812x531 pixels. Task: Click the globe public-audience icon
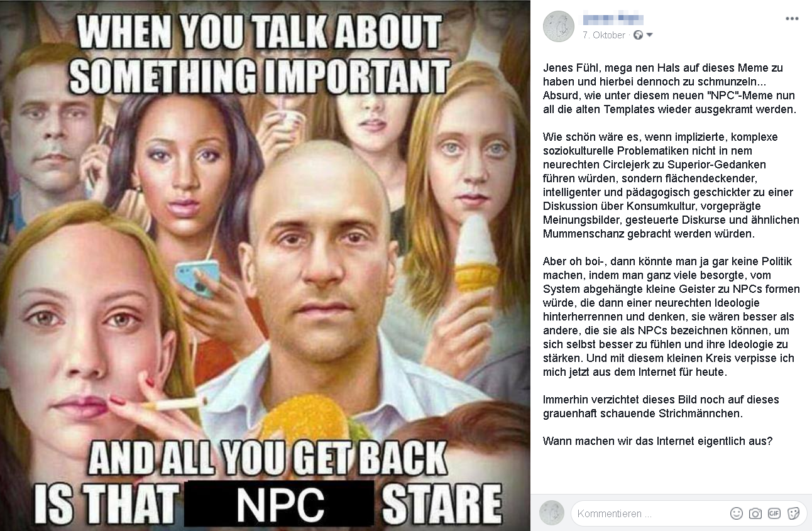638,35
